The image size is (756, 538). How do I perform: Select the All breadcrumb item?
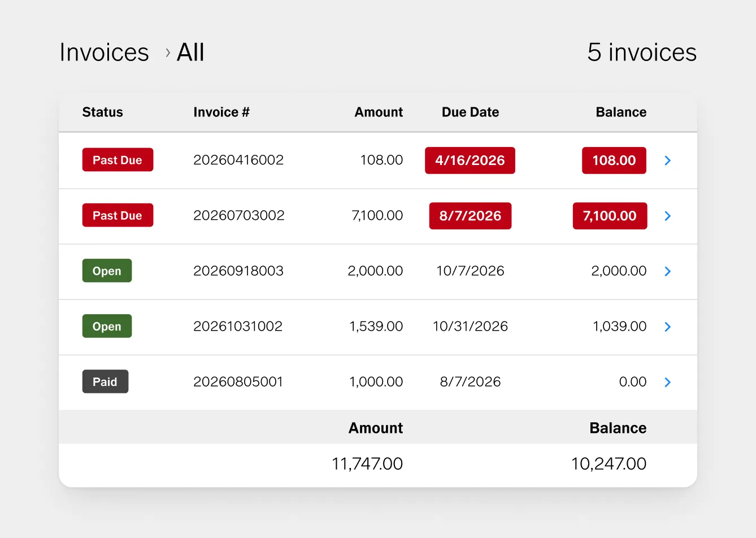[x=190, y=53]
